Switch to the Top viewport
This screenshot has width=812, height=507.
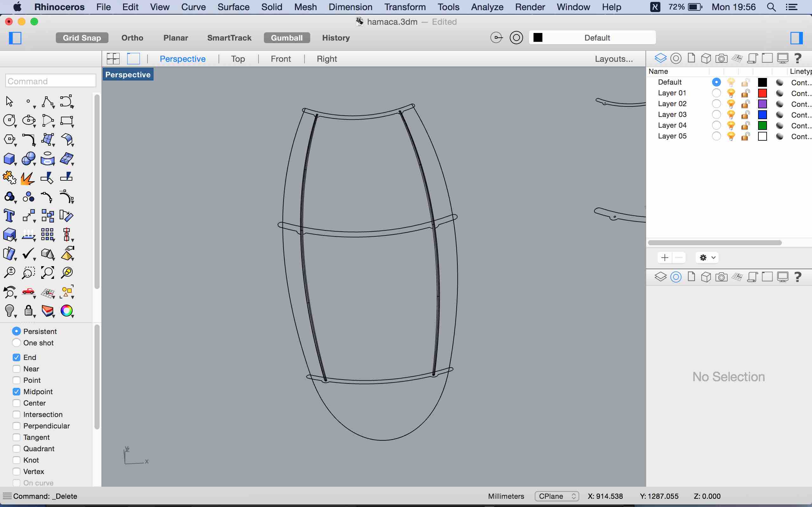coord(238,58)
